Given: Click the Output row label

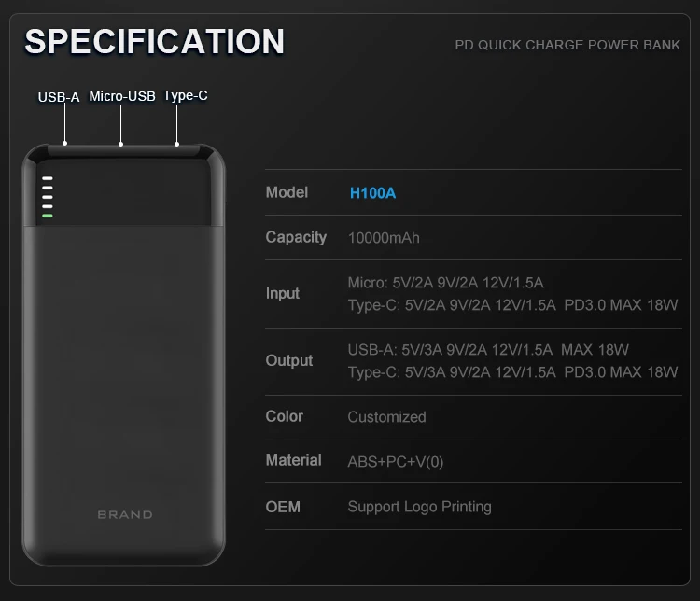Looking at the screenshot, I should pyautogui.click(x=288, y=360).
